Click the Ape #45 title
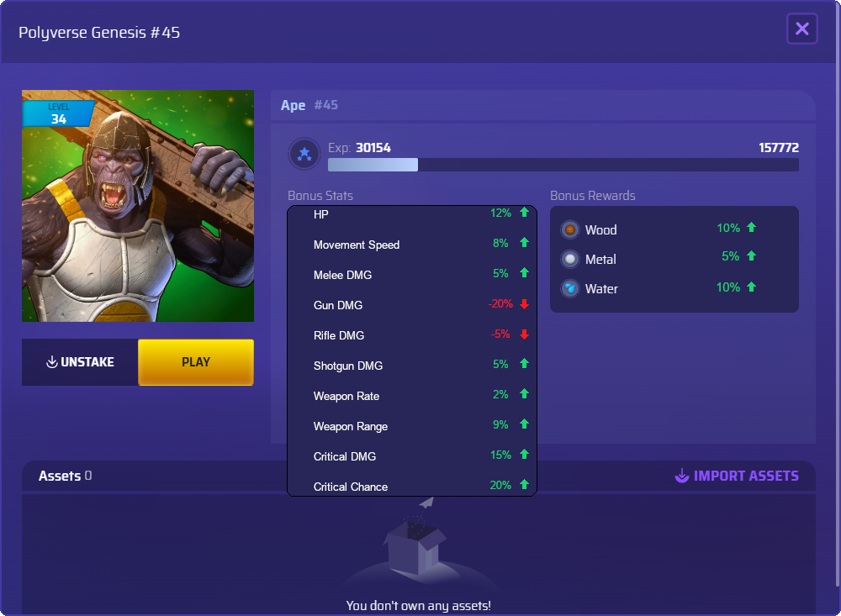The height and width of the screenshot is (616, 841). [309, 105]
